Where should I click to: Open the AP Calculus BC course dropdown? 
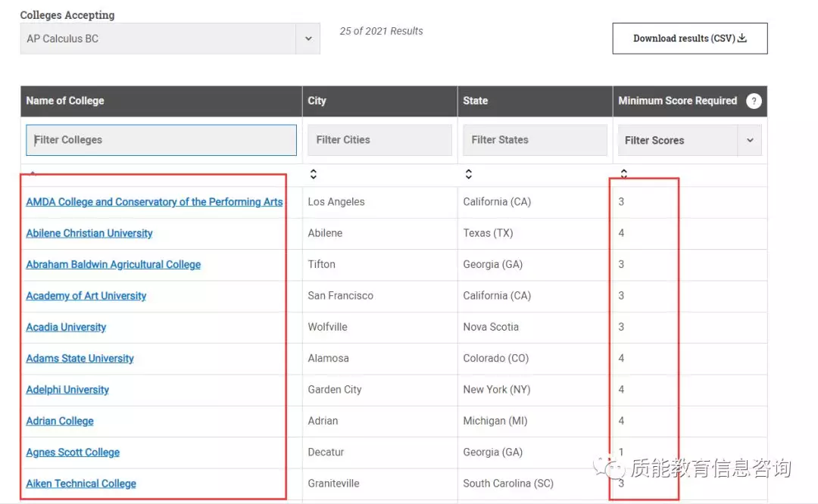170,39
